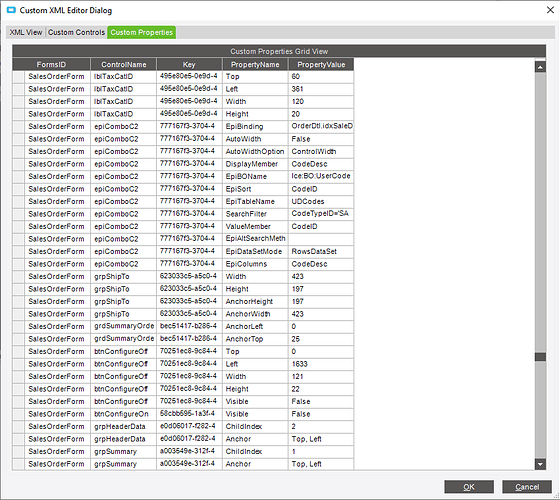Click the PropertyValue column header
This screenshot has width=560, height=500.
pos(321,64)
